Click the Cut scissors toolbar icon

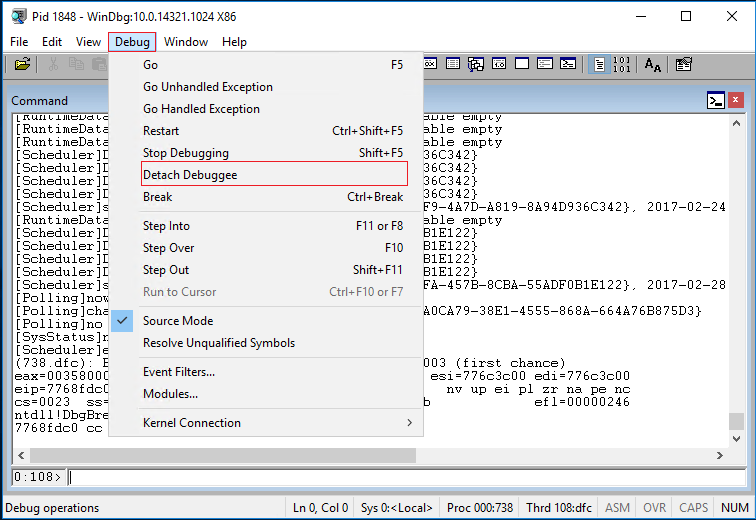(53, 64)
